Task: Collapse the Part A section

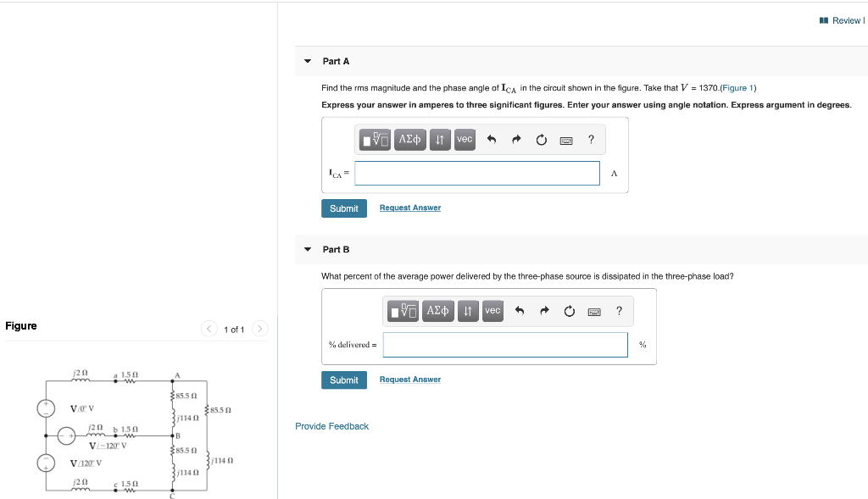Action: click(x=308, y=61)
